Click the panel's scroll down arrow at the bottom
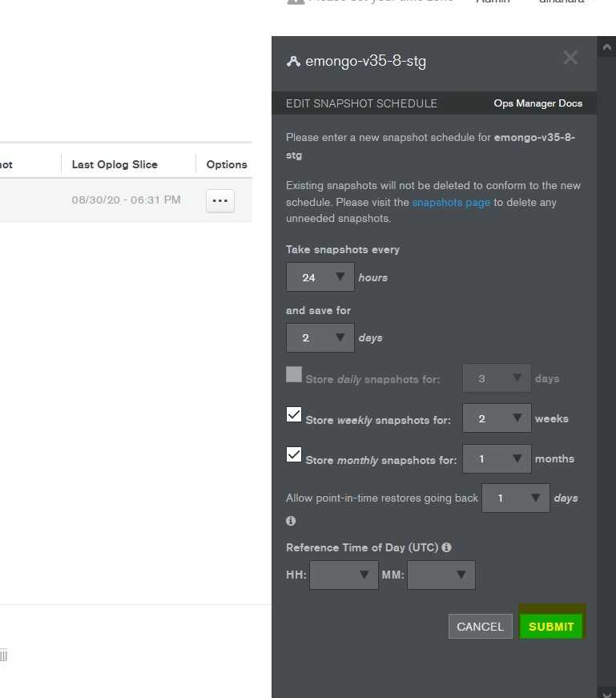This screenshot has height=698, width=616. click(x=606, y=694)
